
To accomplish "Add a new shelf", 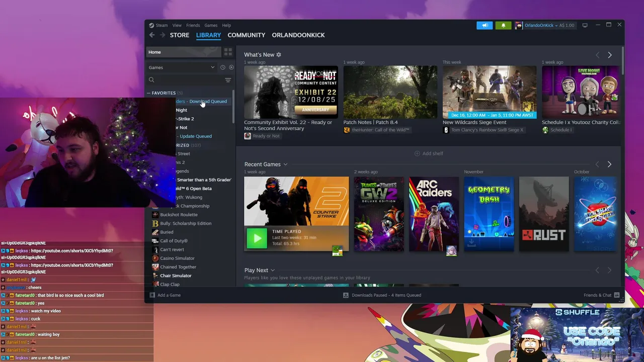I will pyautogui.click(x=429, y=153).
